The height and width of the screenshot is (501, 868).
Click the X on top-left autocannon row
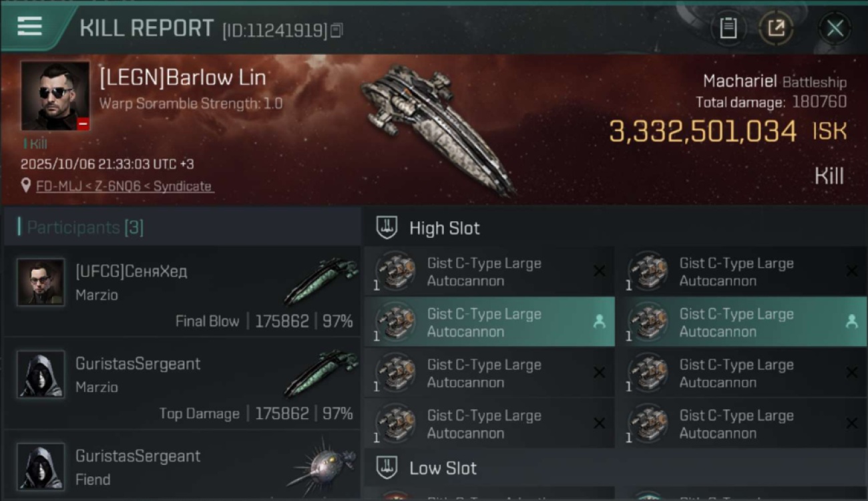599,271
